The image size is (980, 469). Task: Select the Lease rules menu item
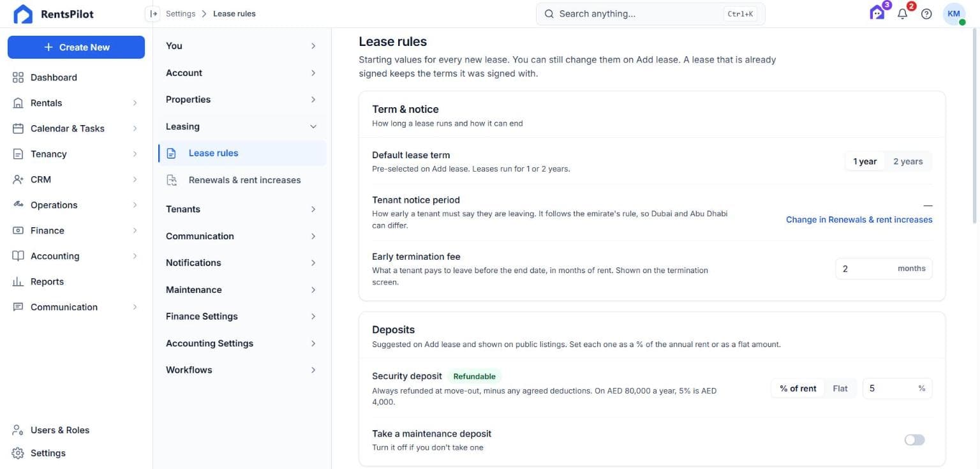point(242,153)
